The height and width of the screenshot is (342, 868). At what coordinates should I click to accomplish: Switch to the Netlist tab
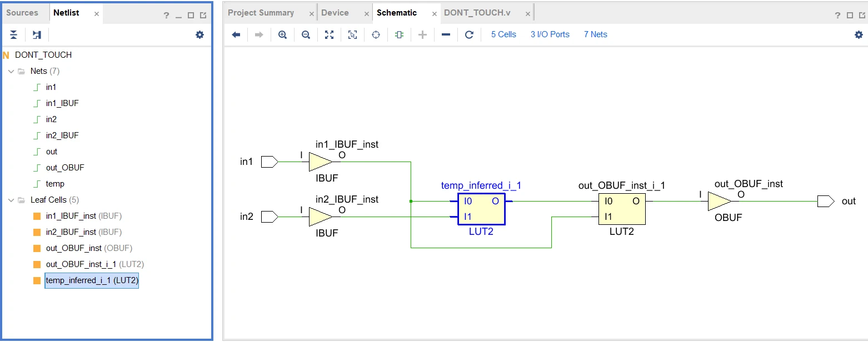[x=66, y=13]
